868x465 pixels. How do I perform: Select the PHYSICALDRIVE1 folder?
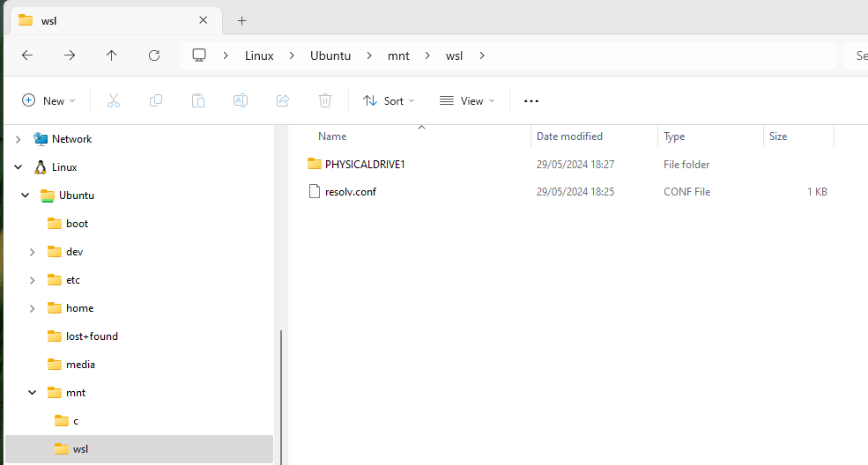364,165
